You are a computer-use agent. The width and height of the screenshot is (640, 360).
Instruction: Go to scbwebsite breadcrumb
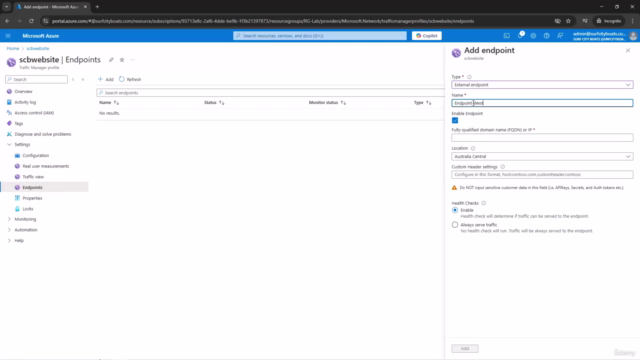pyautogui.click(x=38, y=48)
